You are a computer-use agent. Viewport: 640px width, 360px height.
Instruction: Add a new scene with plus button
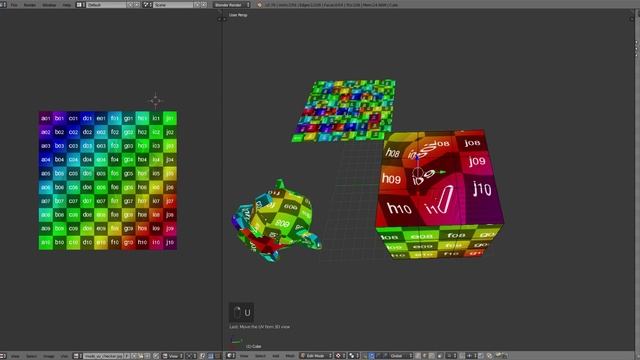point(197,4)
